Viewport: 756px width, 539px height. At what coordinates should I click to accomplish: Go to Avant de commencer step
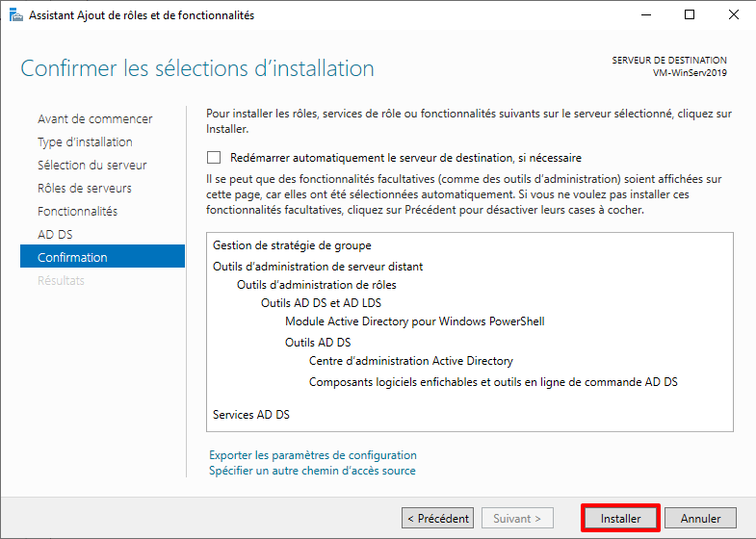[94, 119]
